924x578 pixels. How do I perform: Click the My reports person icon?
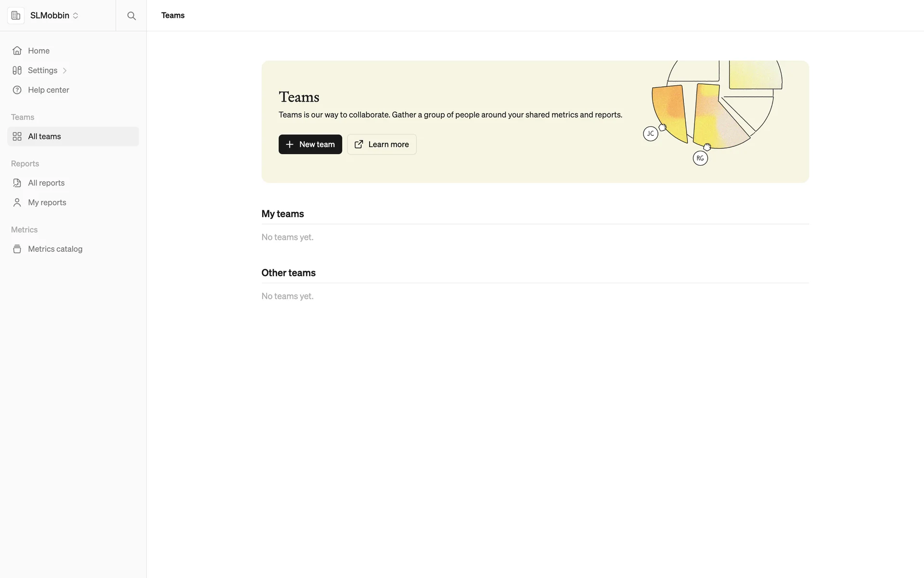[17, 203]
